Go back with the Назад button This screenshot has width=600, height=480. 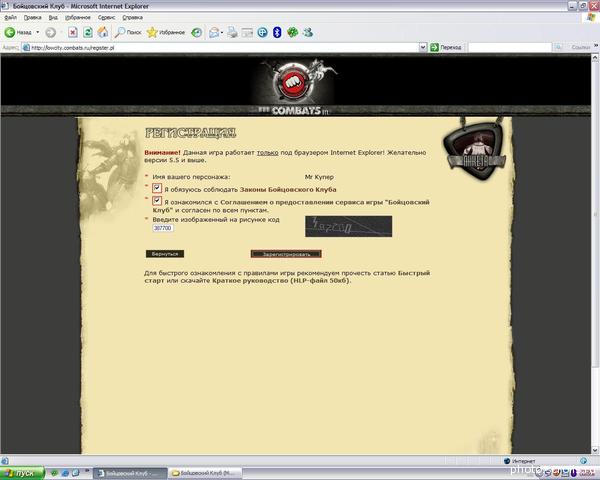click(x=18, y=33)
